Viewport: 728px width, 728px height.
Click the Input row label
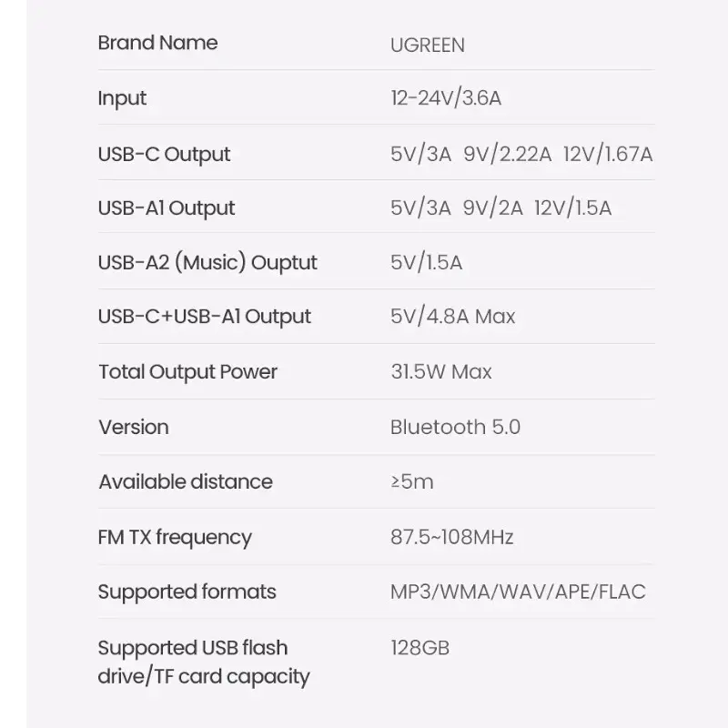pyautogui.click(x=122, y=98)
